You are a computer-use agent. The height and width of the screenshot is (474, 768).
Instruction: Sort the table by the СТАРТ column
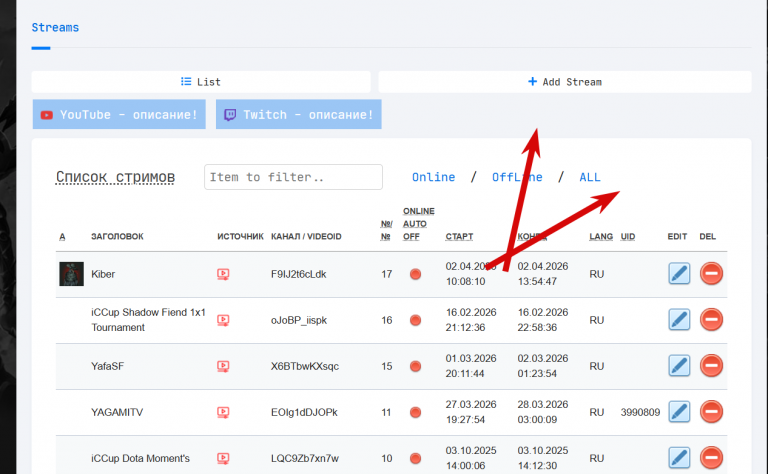[459, 237]
